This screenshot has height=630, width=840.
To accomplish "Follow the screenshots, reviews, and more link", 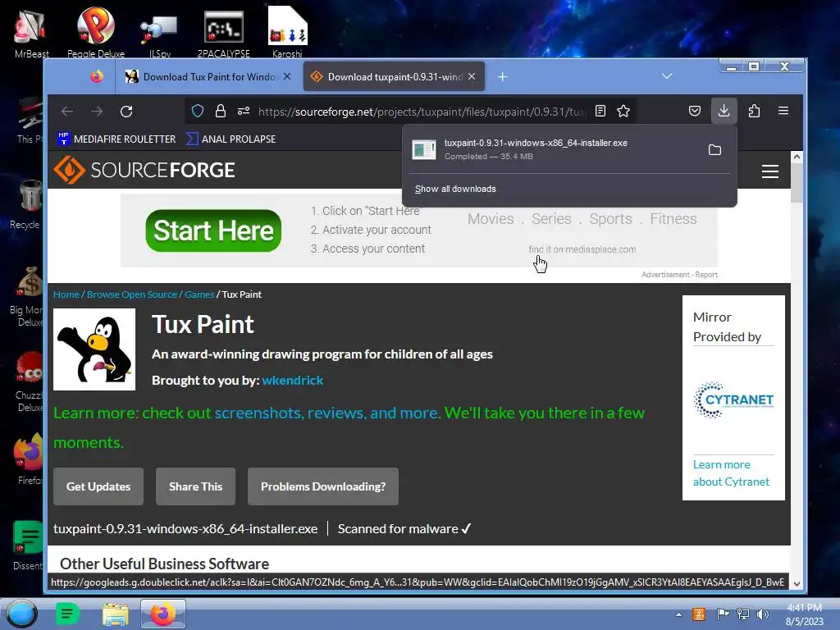I will pos(327,413).
